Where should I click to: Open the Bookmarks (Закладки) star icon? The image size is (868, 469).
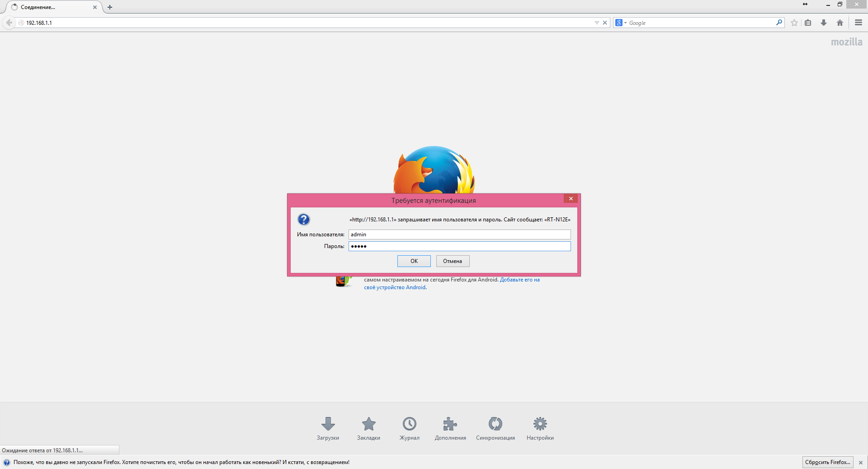point(368,424)
